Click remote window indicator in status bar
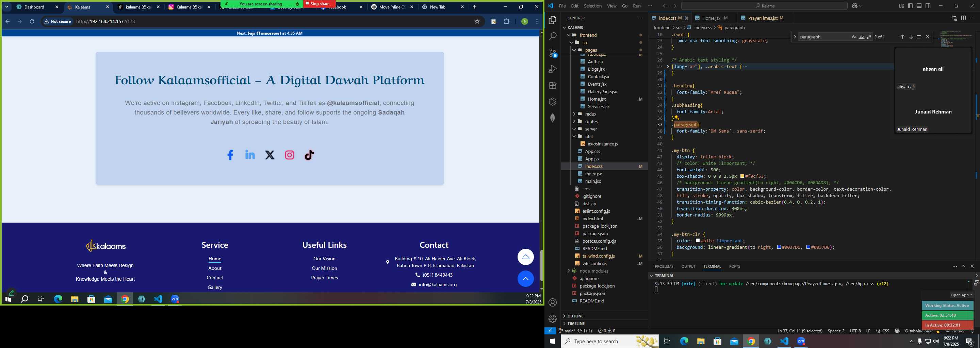The width and height of the screenshot is (980, 348). tap(550, 331)
